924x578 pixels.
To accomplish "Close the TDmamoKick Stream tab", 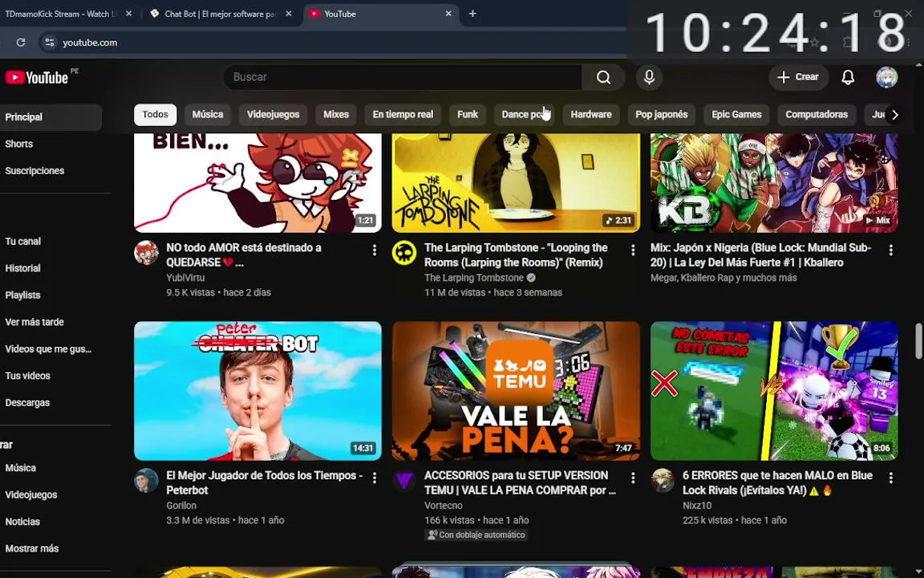I will (128, 14).
